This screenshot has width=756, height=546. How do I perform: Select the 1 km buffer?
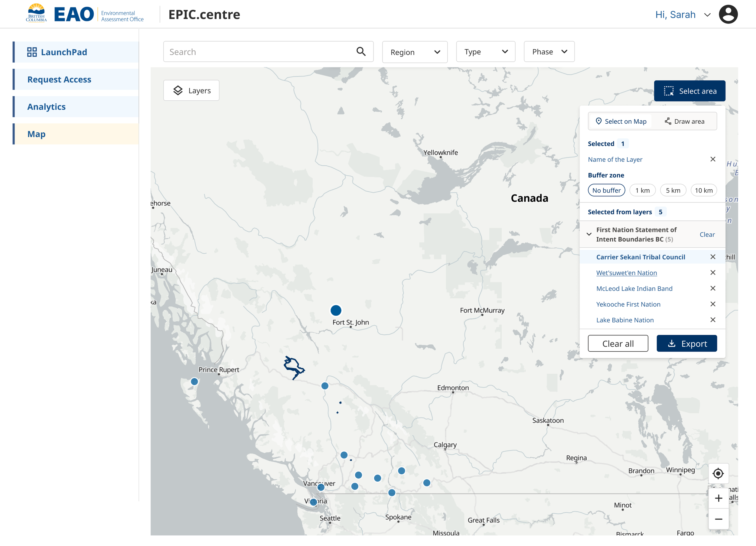[642, 190]
